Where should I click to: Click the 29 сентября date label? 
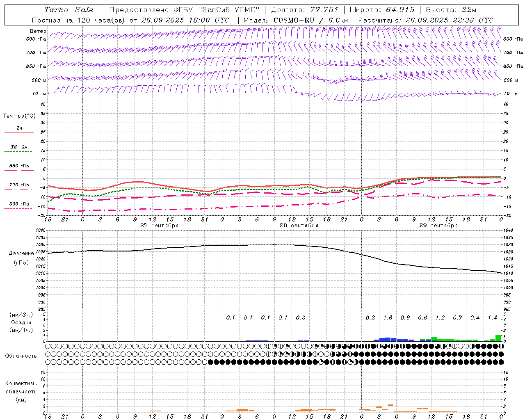coord(438,226)
